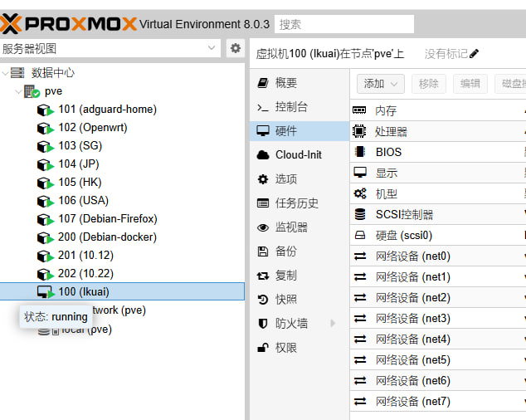
Task: Open the Cloud-Init settings tab
Action: click(298, 154)
